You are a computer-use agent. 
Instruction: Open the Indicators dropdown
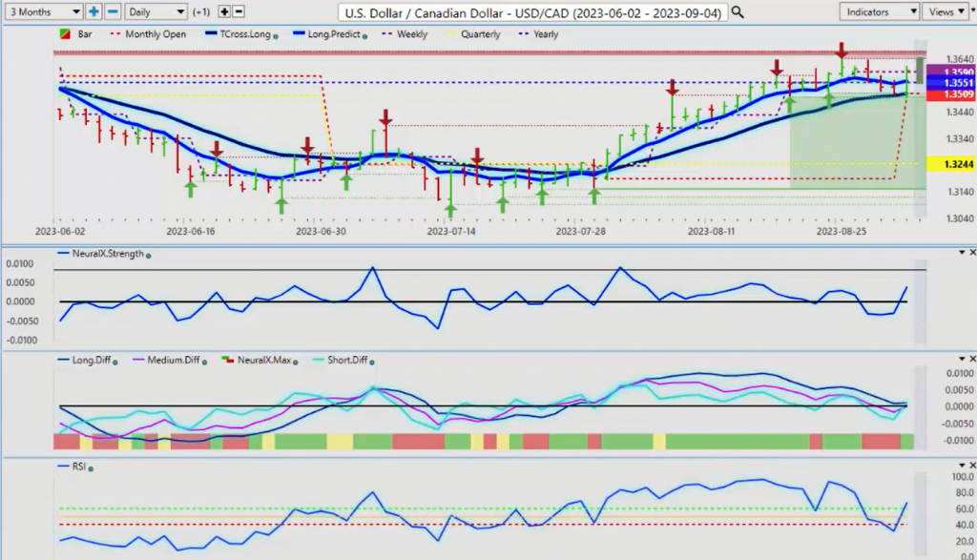coord(879,11)
